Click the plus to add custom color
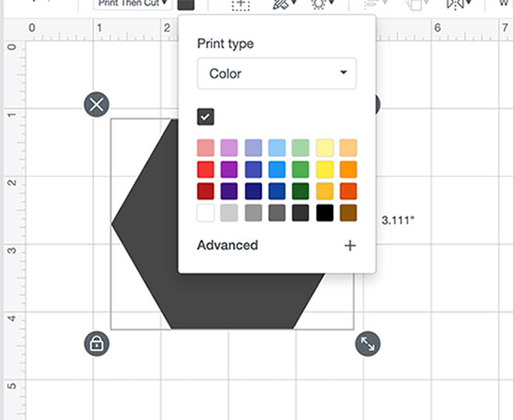The width and height of the screenshot is (513, 420). click(x=350, y=246)
